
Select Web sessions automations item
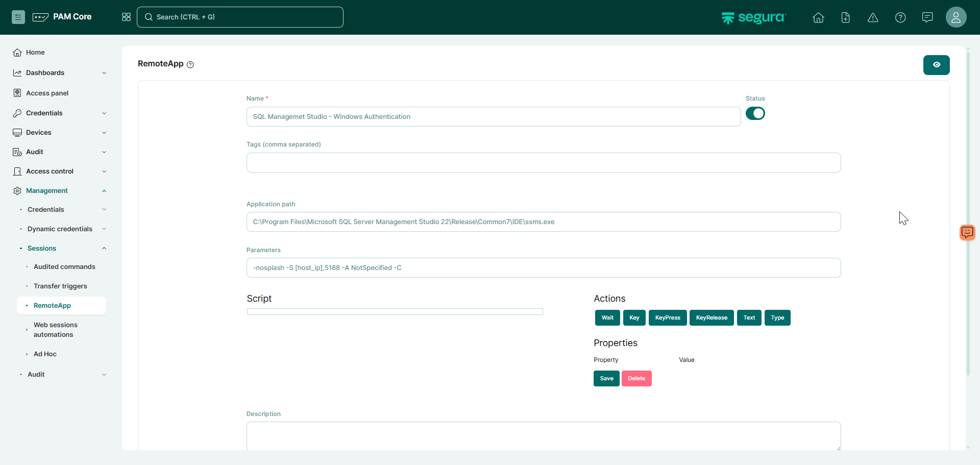pos(56,330)
